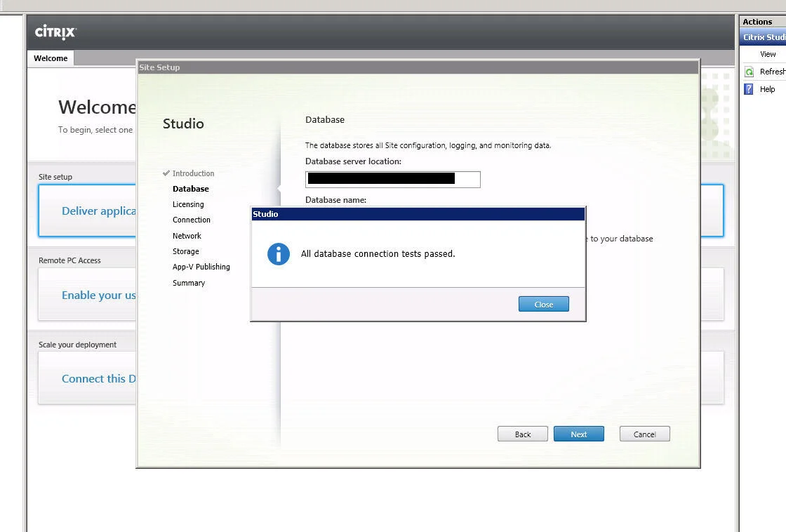The width and height of the screenshot is (786, 532).
Task: Select Help in the Actions pane
Action: 767,89
